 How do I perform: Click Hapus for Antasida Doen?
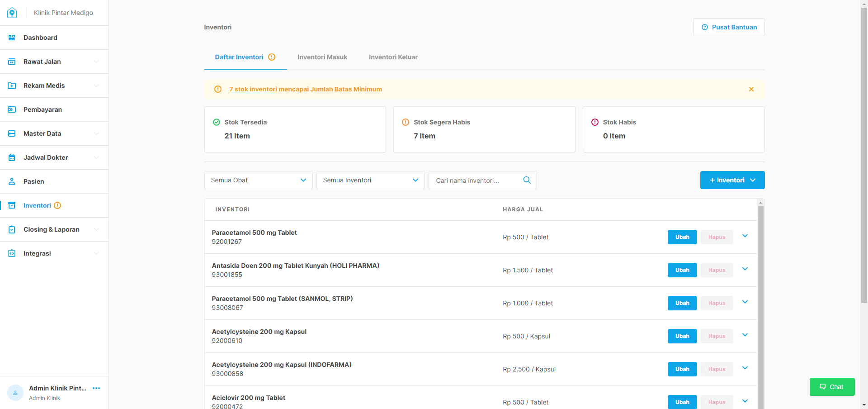pos(717,270)
